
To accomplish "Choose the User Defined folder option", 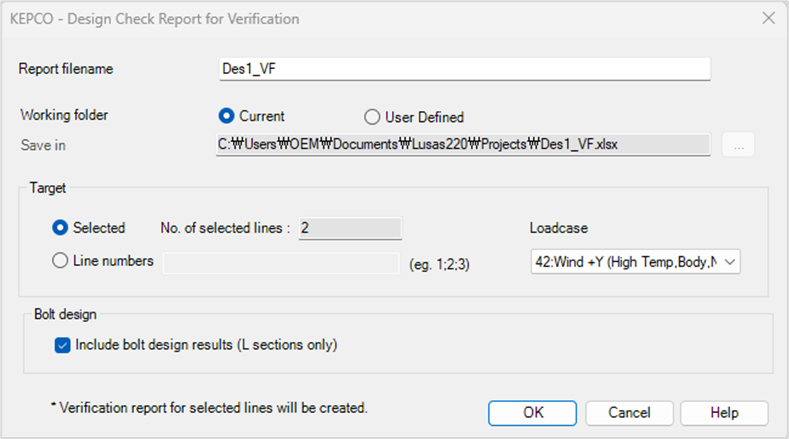I will (372, 117).
